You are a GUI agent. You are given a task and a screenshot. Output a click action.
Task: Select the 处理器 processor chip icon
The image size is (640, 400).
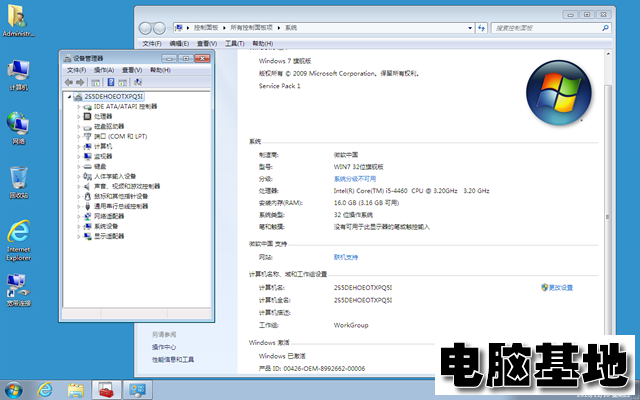tap(87, 116)
